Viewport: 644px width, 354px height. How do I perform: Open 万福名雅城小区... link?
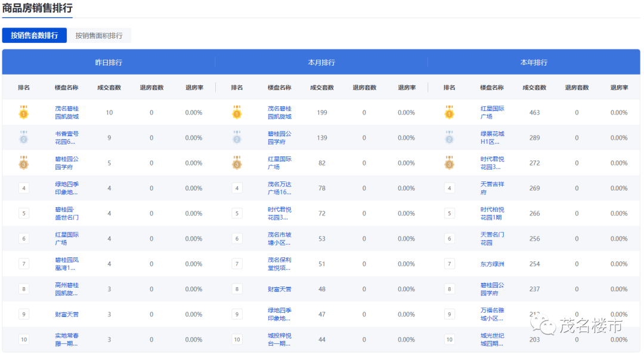pos(492,315)
